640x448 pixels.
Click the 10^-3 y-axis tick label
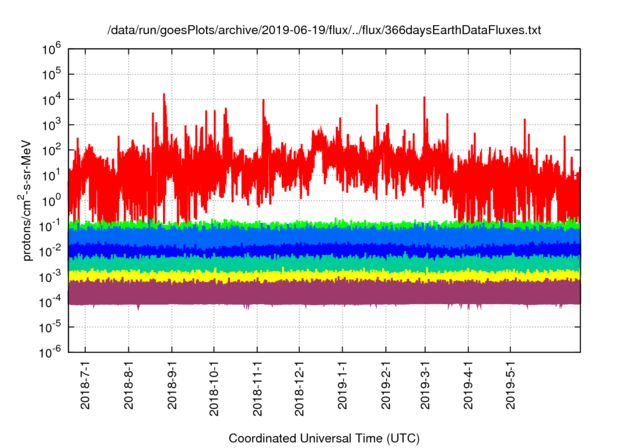point(50,277)
